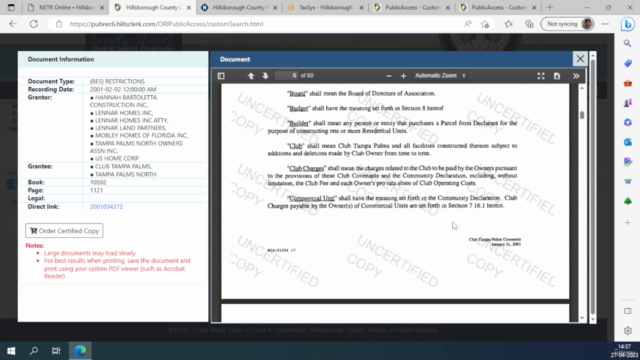Click Edge icon in taskbar
The height and width of the screenshot is (360, 640).
(80, 351)
